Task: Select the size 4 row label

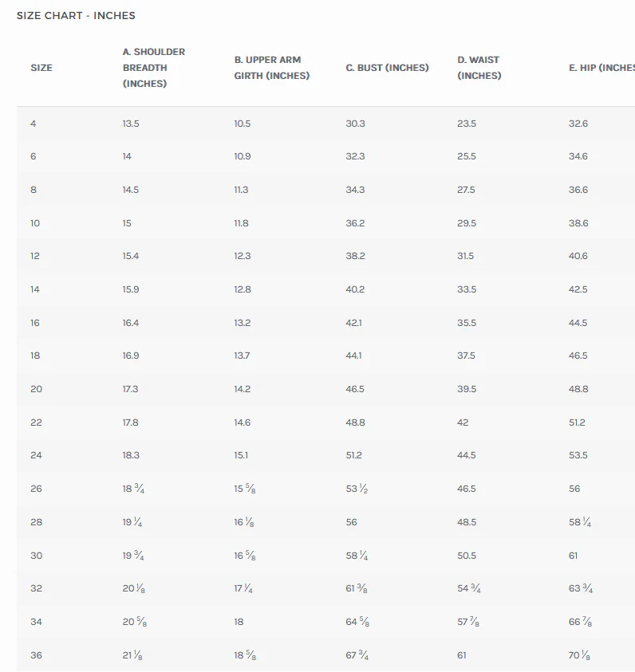Action: [33, 124]
